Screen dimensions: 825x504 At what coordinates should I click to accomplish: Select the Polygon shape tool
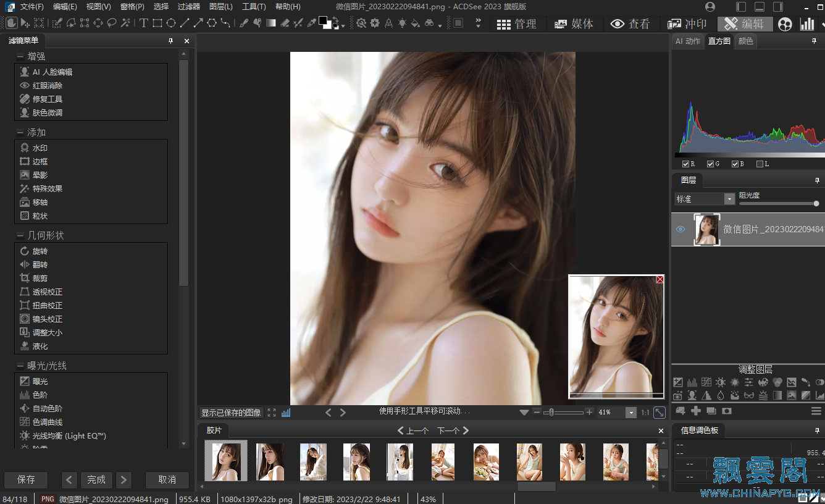[212, 23]
